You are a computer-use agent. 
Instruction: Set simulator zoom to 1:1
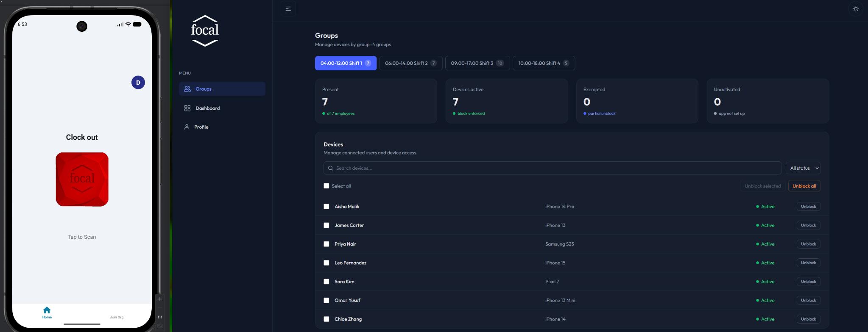coord(160,317)
